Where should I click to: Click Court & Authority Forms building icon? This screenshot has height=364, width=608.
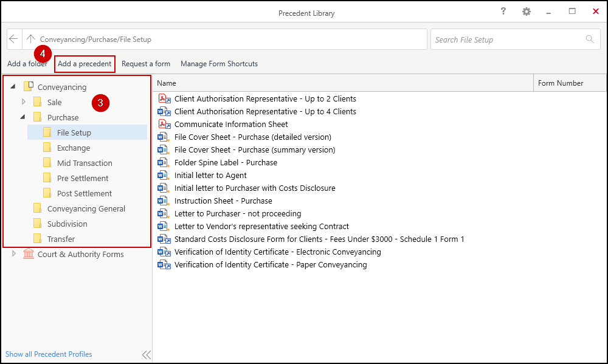click(x=29, y=254)
